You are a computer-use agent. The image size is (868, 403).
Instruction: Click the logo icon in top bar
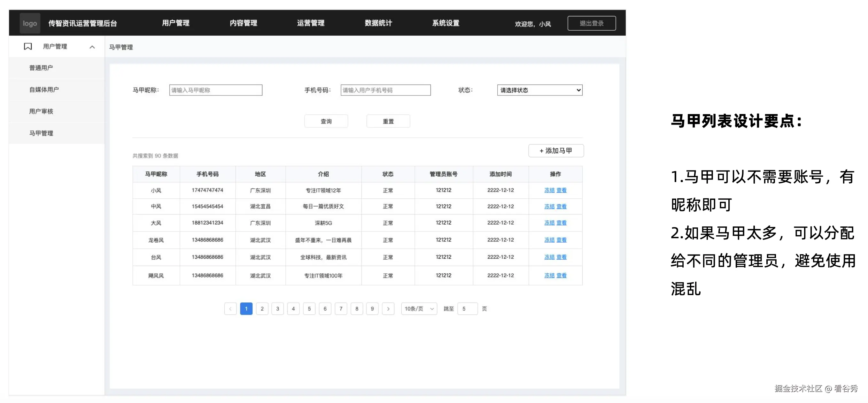[30, 23]
